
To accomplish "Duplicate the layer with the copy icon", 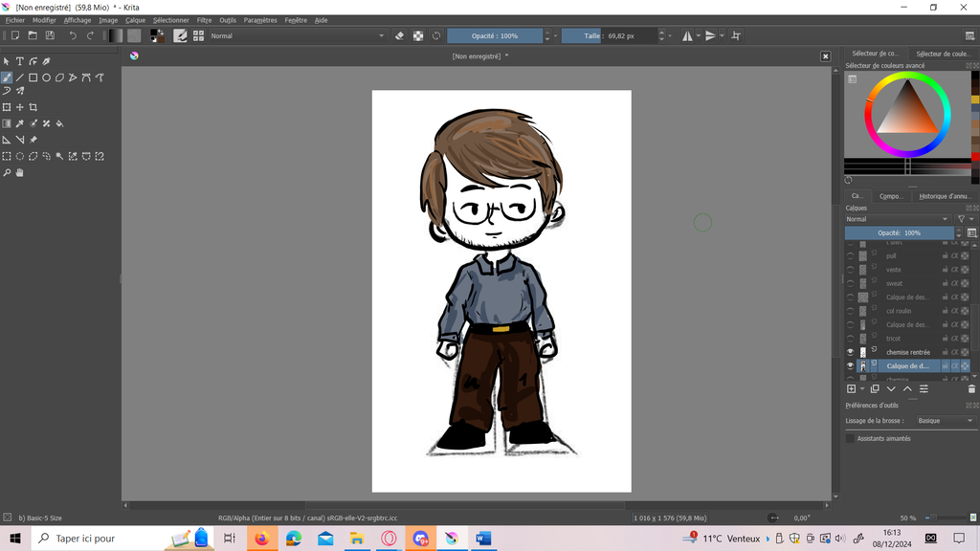I will 877,388.
